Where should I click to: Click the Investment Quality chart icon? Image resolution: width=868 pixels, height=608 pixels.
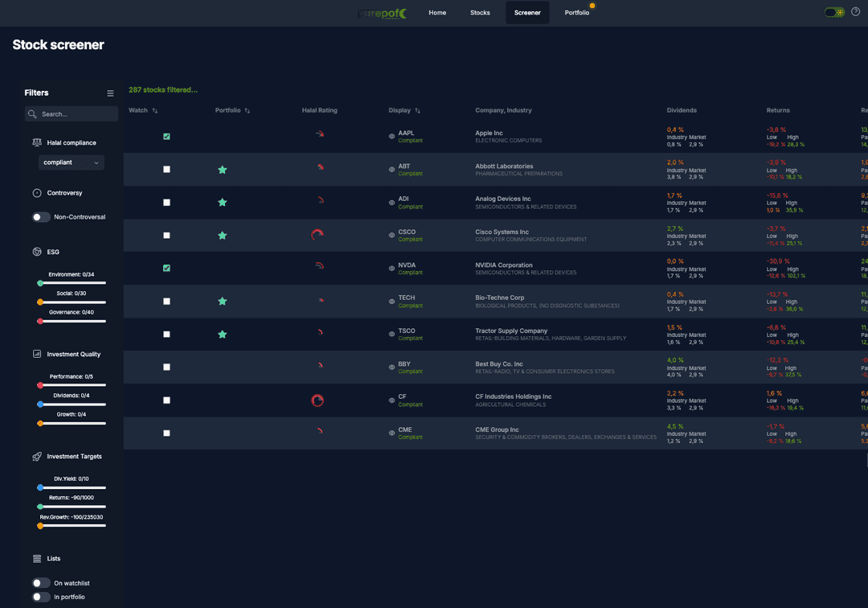(37, 354)
